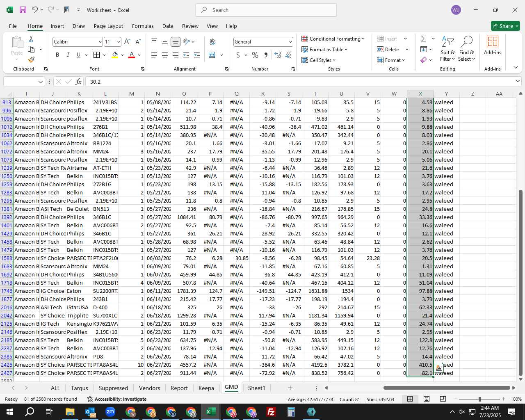525x420 pixels.
Task: Click the Share button
Action: click(x=506, y=26)
